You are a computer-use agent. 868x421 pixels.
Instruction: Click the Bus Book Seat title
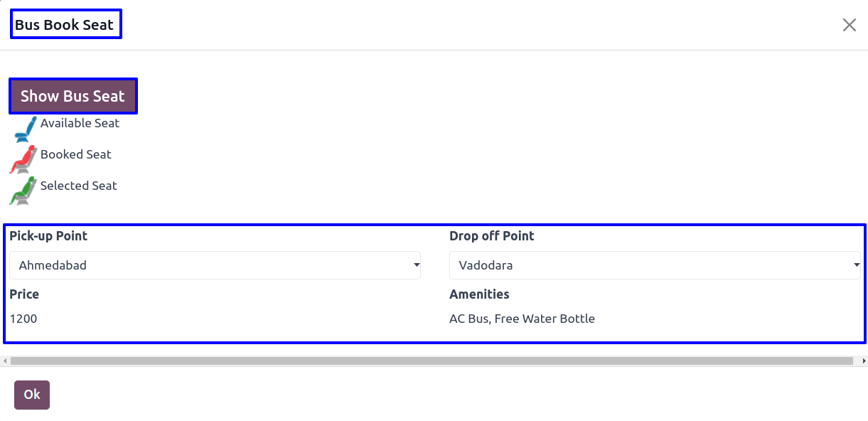65,25
